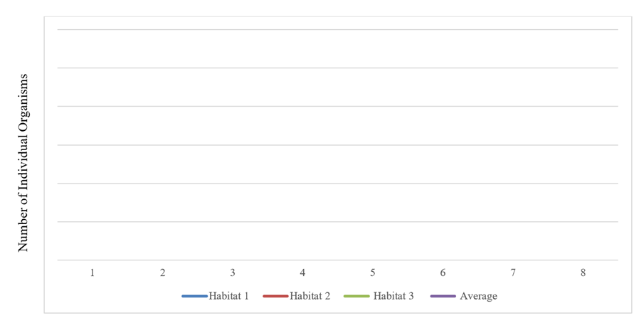644x323 pixels.
Task: Click the red Habitat 2 legend line
Action: (275, 296)
